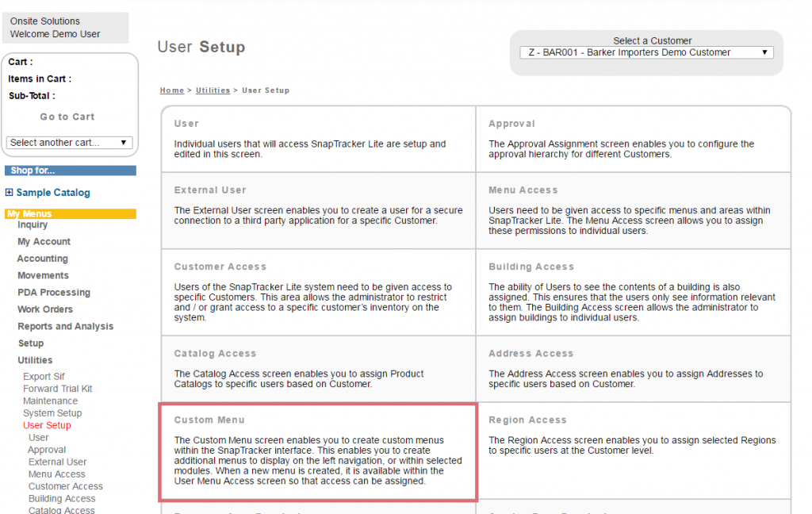Open the External User setup tile

210,190
